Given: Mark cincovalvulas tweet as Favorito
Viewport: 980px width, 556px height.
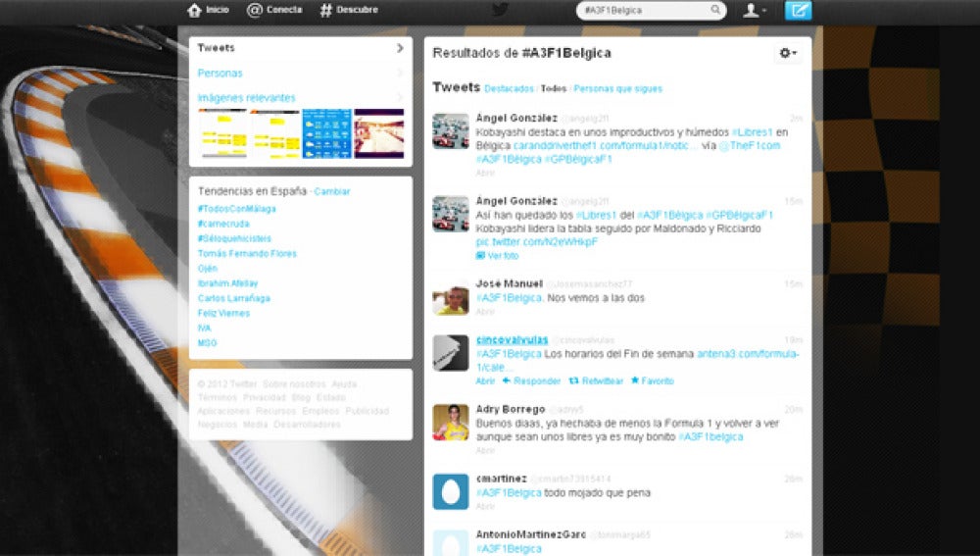Looking at the screenshot, I should tap(653, 380).
